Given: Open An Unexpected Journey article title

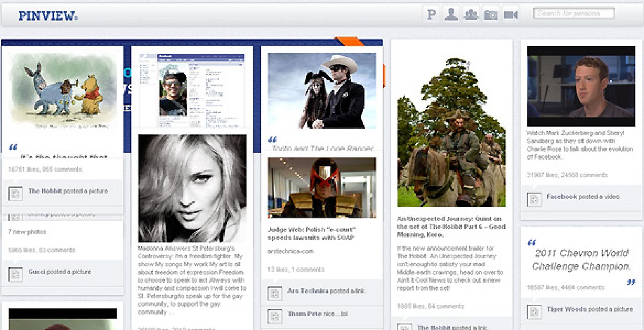Looking at the screenshot, I should point(451,227).
